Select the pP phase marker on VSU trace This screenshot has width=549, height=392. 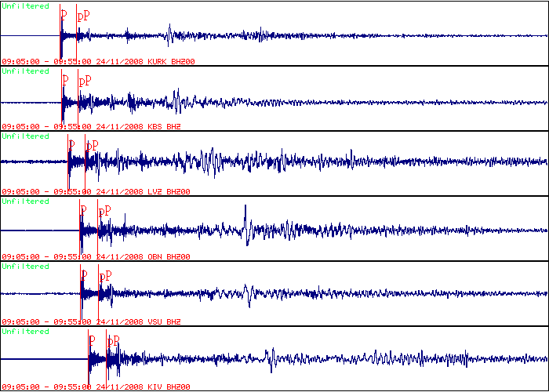pyautogui.click(x=105, y=275)
